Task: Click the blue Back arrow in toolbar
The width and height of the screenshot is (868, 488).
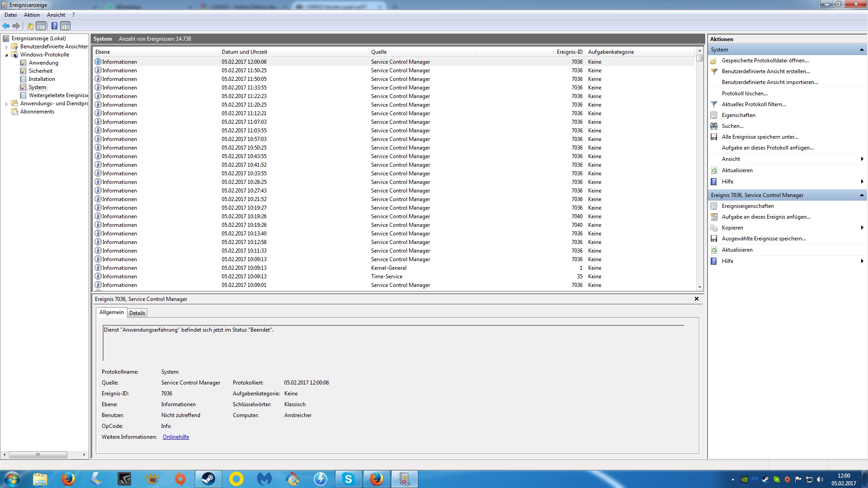Action: (x=6, y=26)
